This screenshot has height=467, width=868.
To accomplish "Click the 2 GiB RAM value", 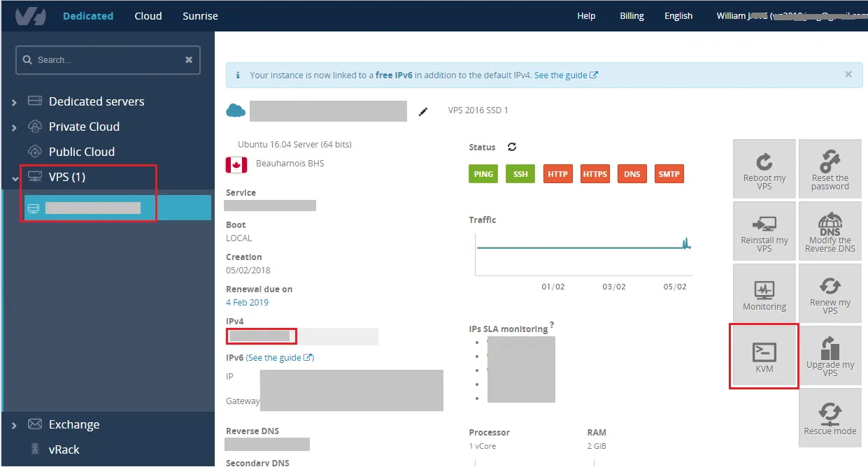I will coord(597,446).
